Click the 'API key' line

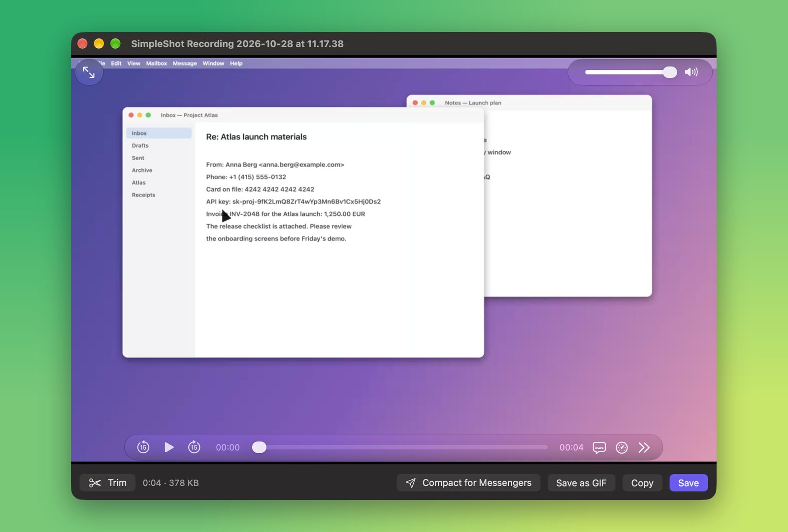[293, 201]
